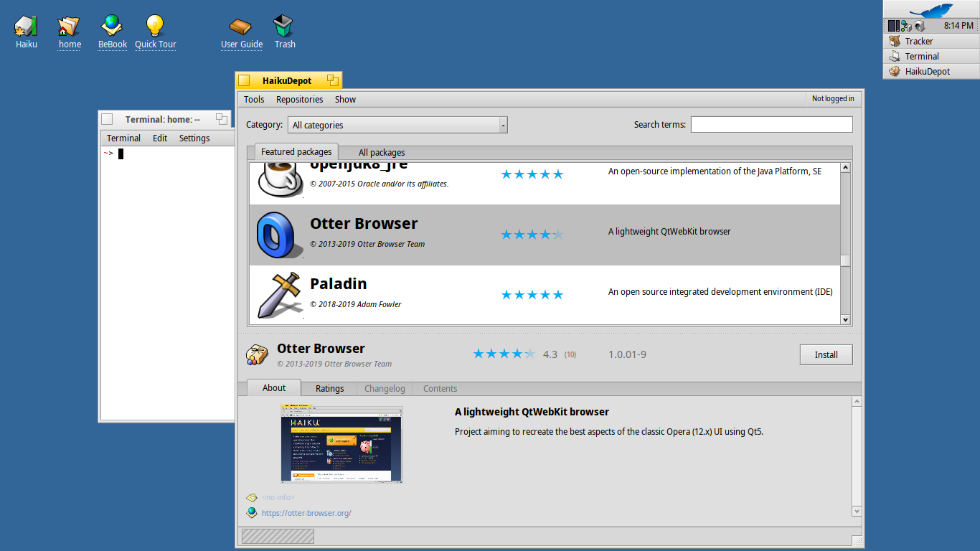The width and height of the screenshot is (980, 551).
Task: Open the Edit menu in the Terminal window
Action: (160, 138)
